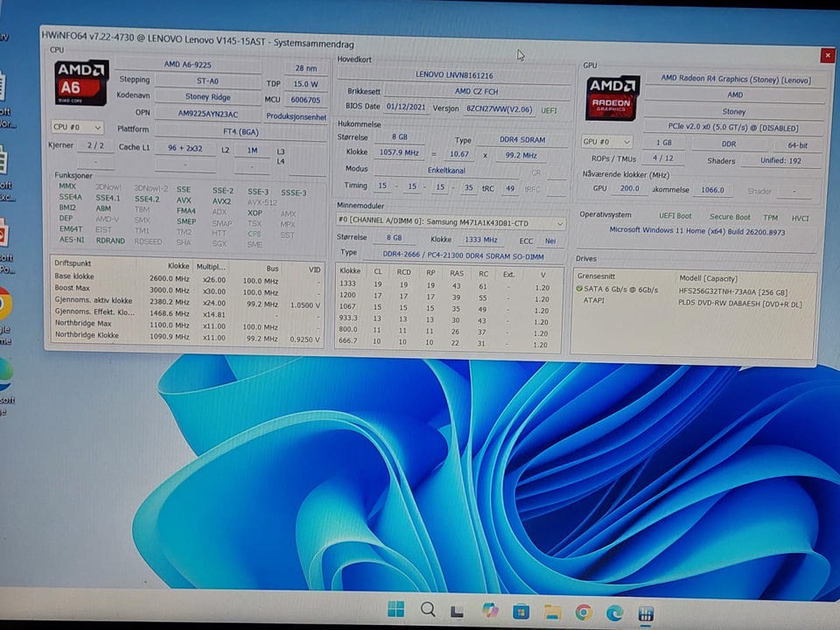Click the AMD Radeon Graphics logo
The image size is (840, 630).
click(x=612, y=99)
